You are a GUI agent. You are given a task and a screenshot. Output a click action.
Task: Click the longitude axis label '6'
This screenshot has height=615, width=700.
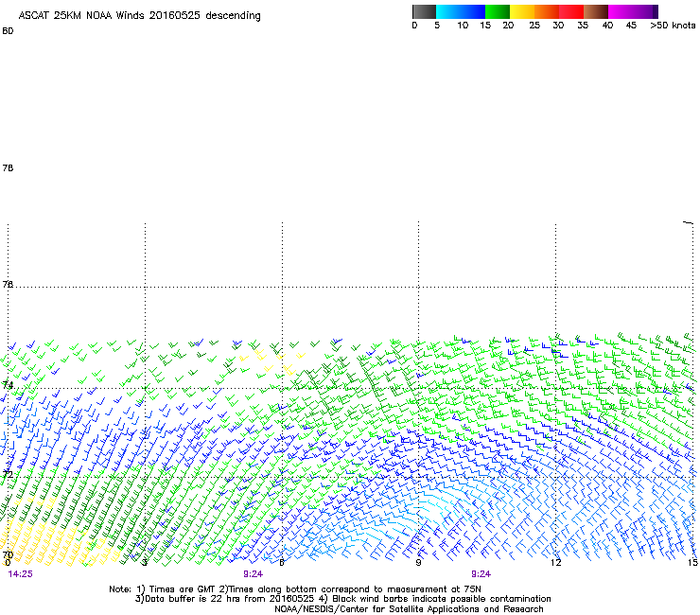point(282,562)
